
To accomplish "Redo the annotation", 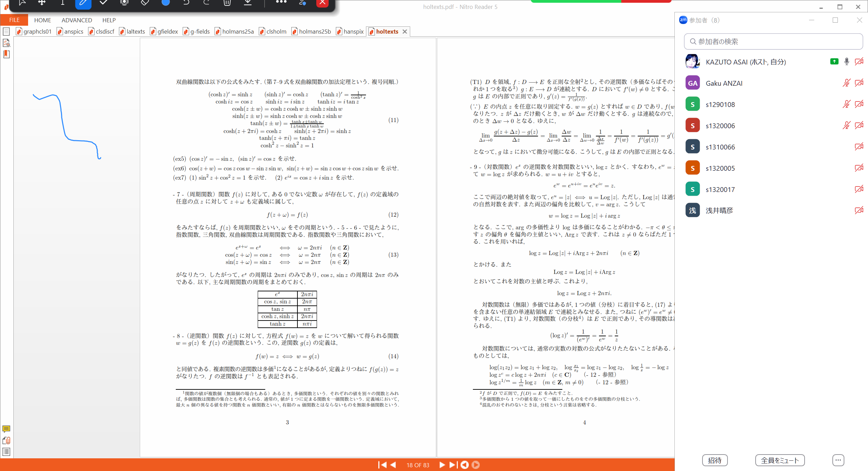I will [207, 3].
